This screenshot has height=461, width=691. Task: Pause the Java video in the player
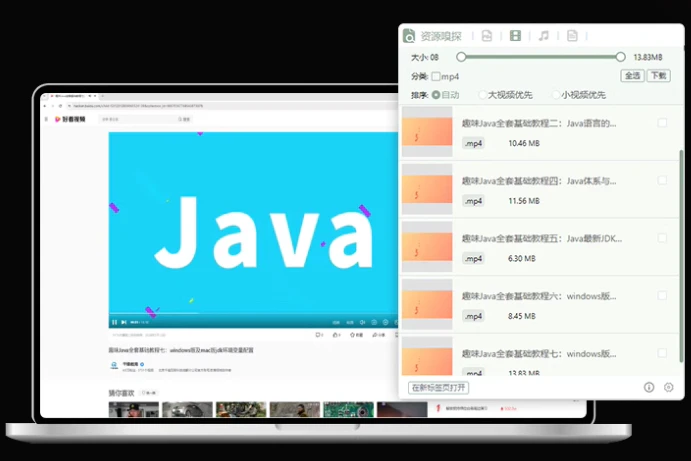tap(114, 322)
